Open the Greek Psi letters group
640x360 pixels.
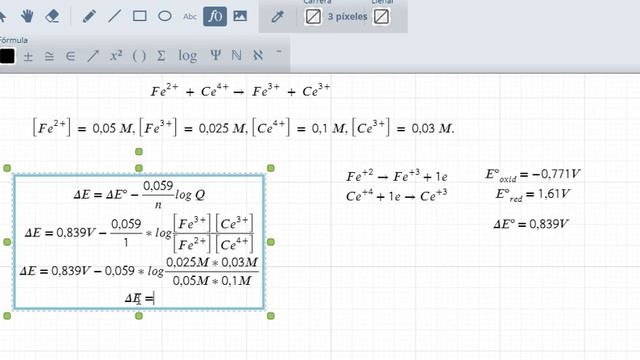(x=215, y=56)
